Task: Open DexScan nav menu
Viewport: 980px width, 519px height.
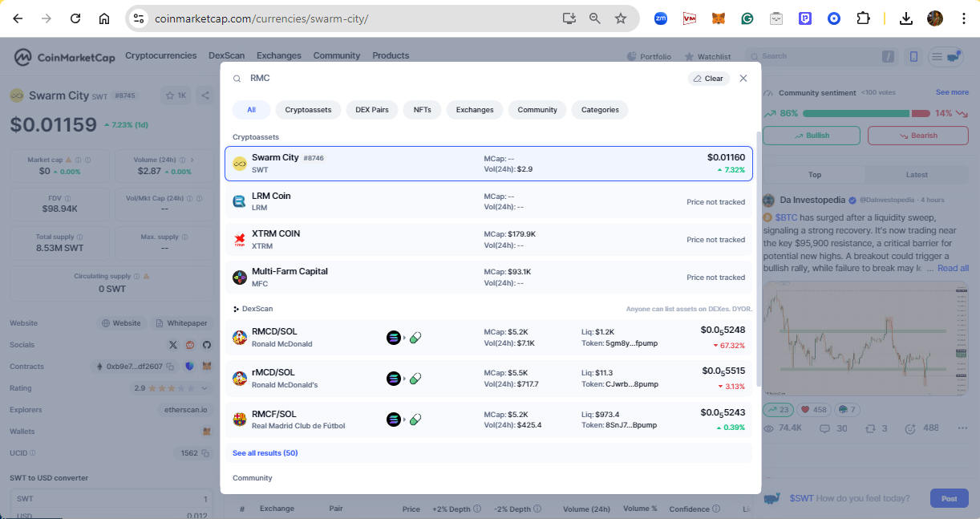Action: click(x=227, y=55)
